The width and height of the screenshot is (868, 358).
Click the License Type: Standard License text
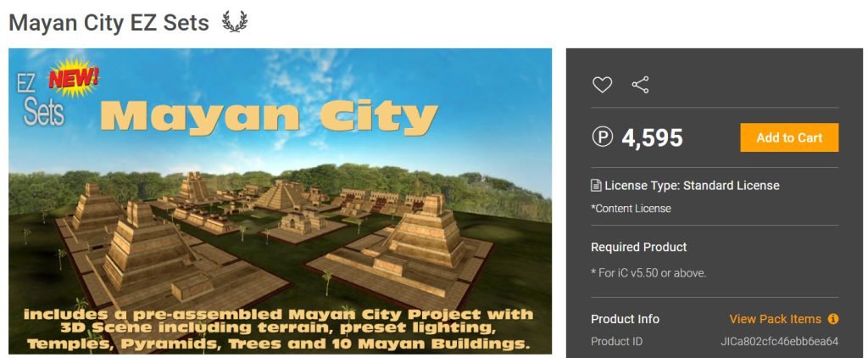coord(692,186)
